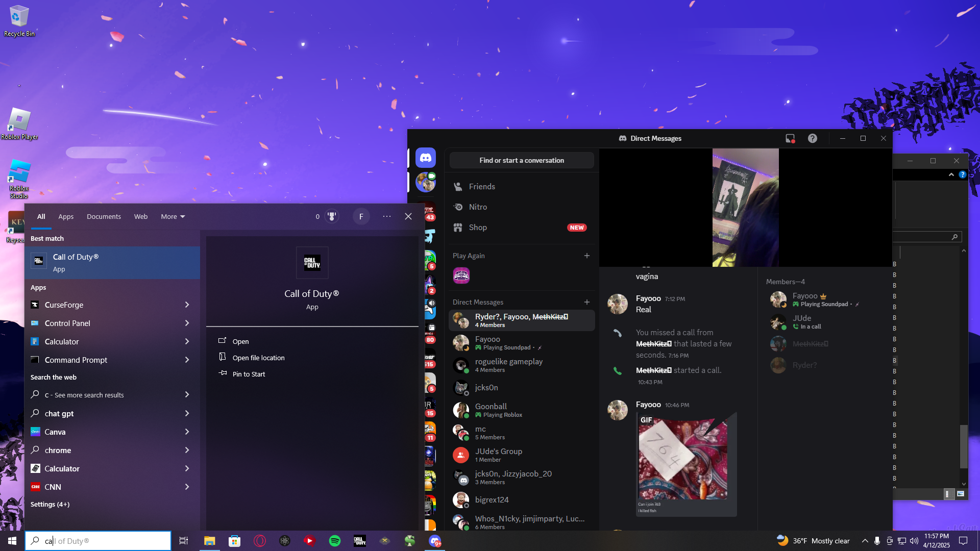Expand the CurseForge result arrow
The image size is (980, 551).
click(x=187, y=305)
